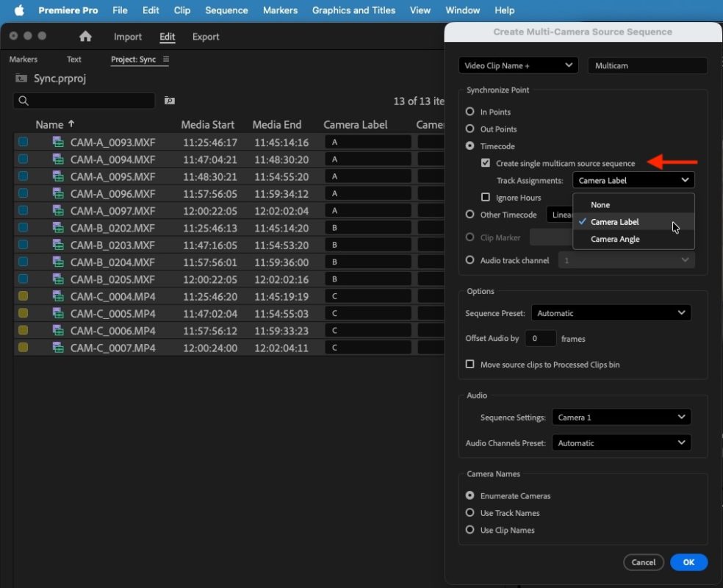Viewport: 723px width, 588px height.
Task: Click the Sync.prproj project bin icon
Action: 21,79
